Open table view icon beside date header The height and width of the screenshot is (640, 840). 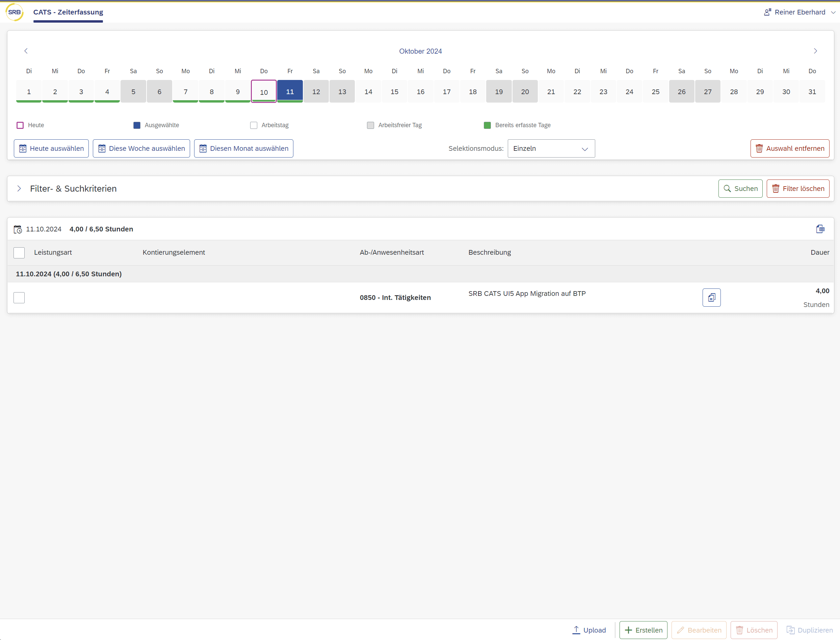(x=820, y=229)
